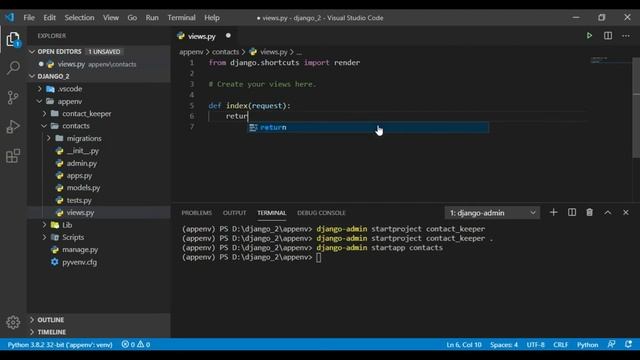Collapse the Open Editors section

[x=99, y=52]
